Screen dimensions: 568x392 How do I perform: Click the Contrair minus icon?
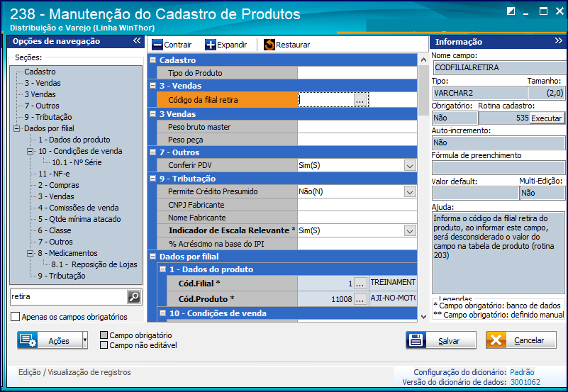click(157, 45)
